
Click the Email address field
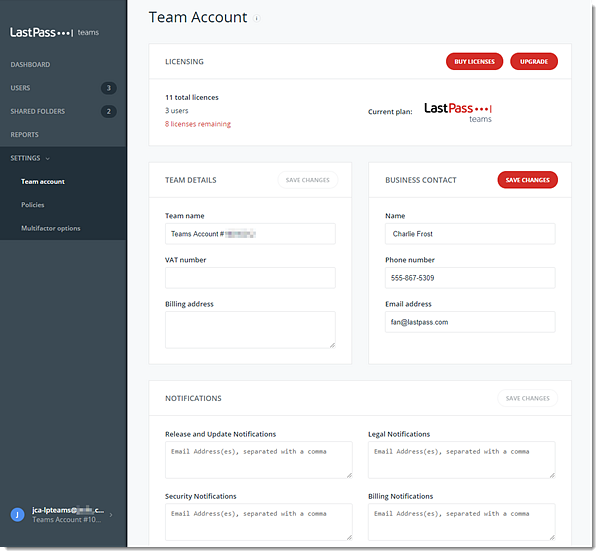click(470, 322)
